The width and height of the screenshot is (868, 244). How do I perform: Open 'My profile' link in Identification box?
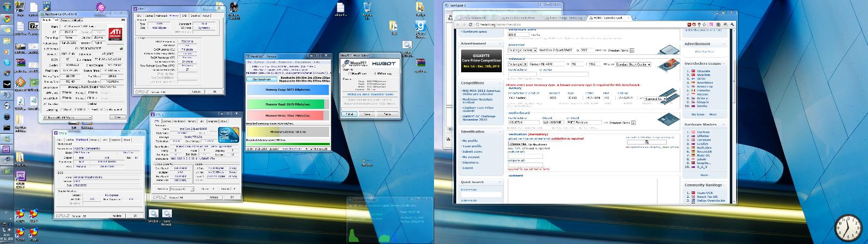470,141
